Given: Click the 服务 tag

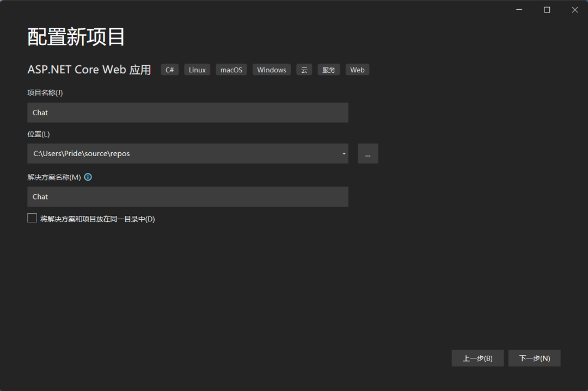Looking at the screenshot, I should click(328, 70).
